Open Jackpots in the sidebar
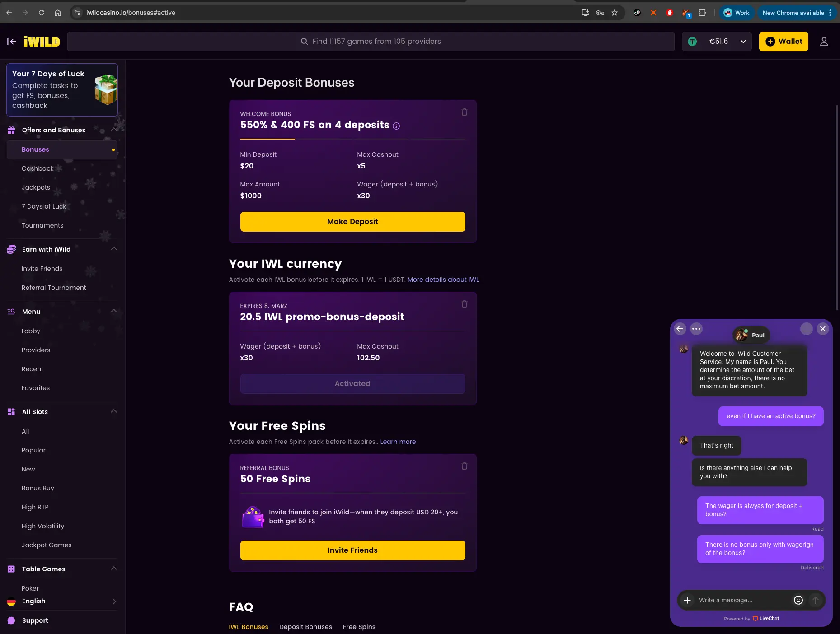 (36, 187)
